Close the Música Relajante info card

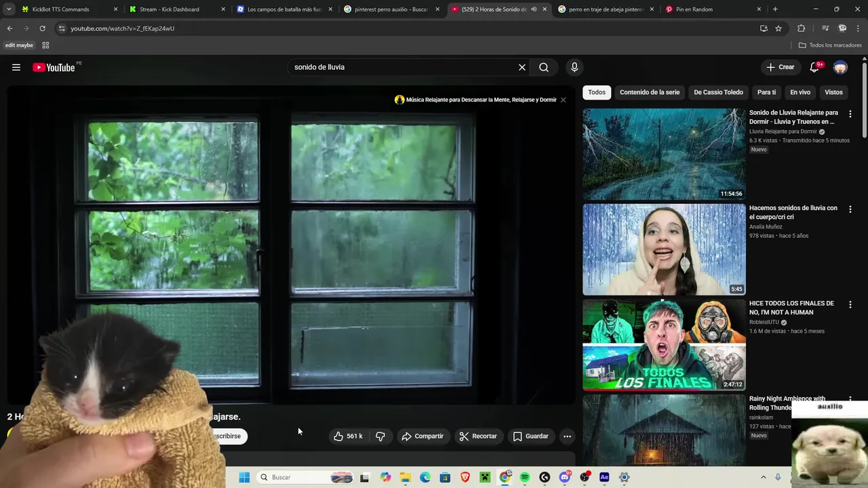click(x=563, y=100)
